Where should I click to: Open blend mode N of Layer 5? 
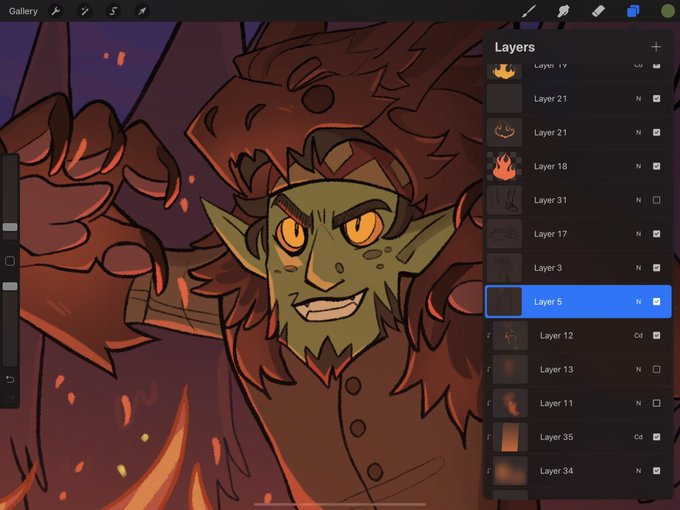point(638,301)
